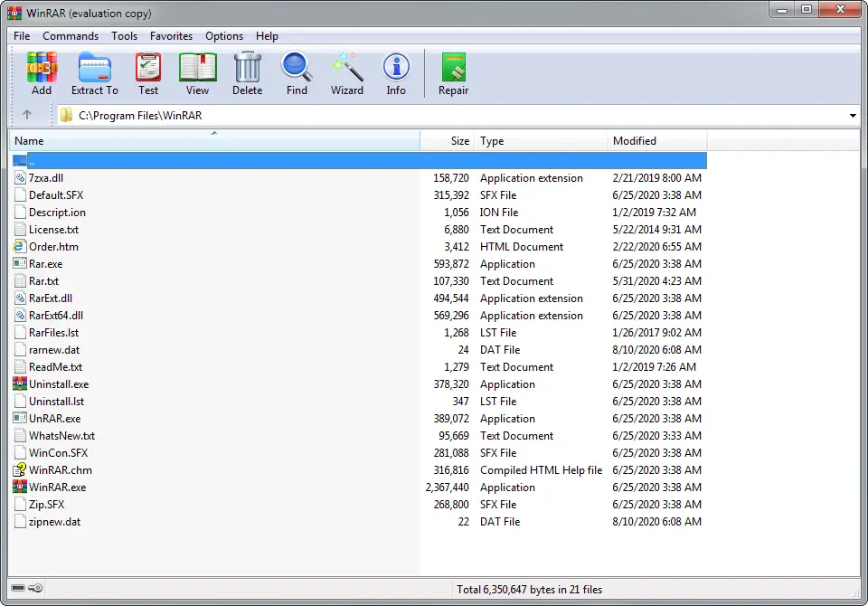Expand the address path dropdown arrow
Viewport: 868px width, 606px height.
pyautogui.click(x=853, y=116)
